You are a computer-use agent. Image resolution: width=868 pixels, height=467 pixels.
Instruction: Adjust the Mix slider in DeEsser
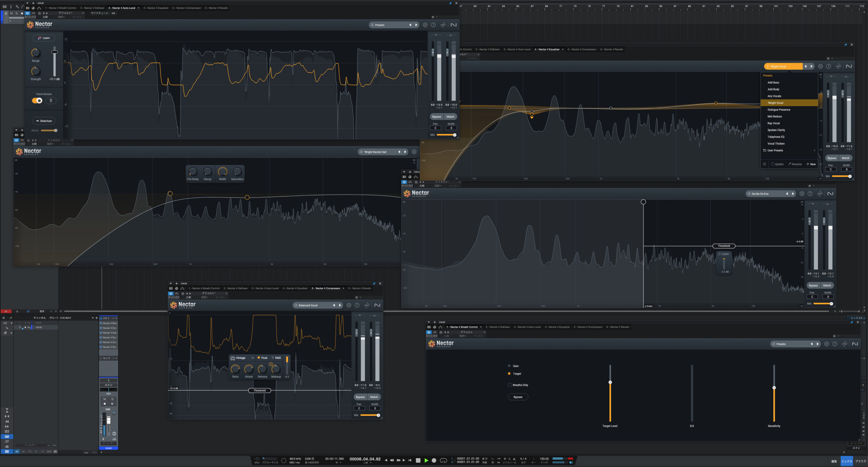pyautogui.click(x=823, y=304)
